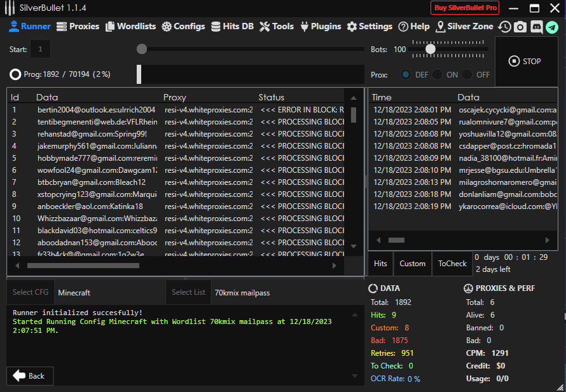Image resolution: width=566 pixels, height=392 pixels.
Task: Click the Discord icon in the toolbar
Action: 536,27
